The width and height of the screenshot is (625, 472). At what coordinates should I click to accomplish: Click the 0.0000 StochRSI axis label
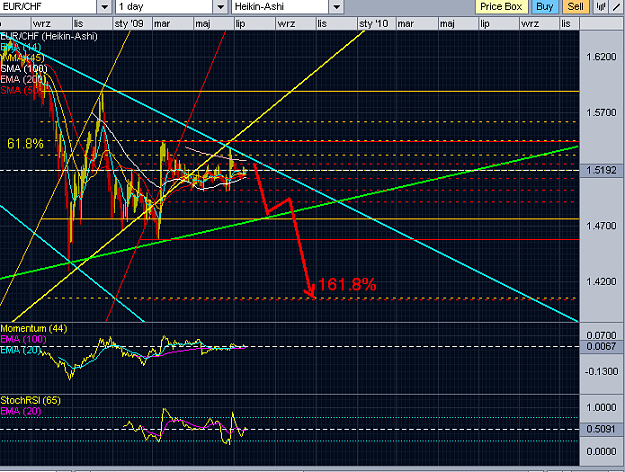[601, 452]
